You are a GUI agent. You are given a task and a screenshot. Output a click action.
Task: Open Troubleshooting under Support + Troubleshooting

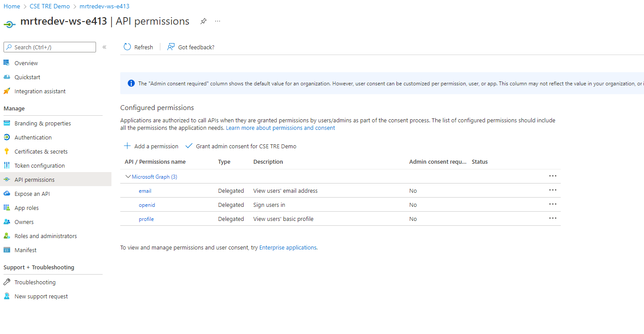pyautogui.click(x=34, y=282)
